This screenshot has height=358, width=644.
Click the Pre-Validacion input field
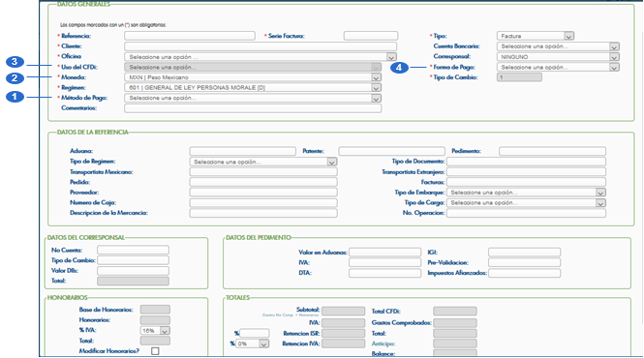point(525,262)
